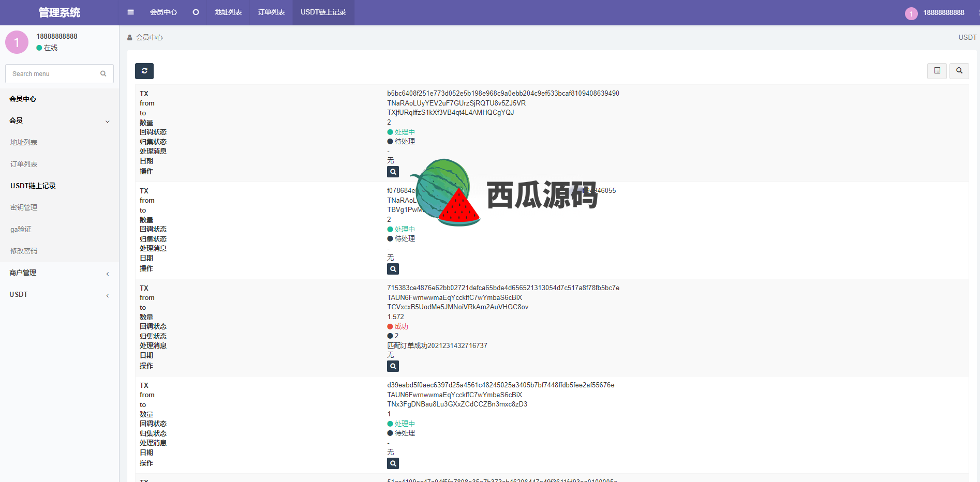Expand the 商户管理 sidebar group
The image size is (980, 482).
[60, 273]
